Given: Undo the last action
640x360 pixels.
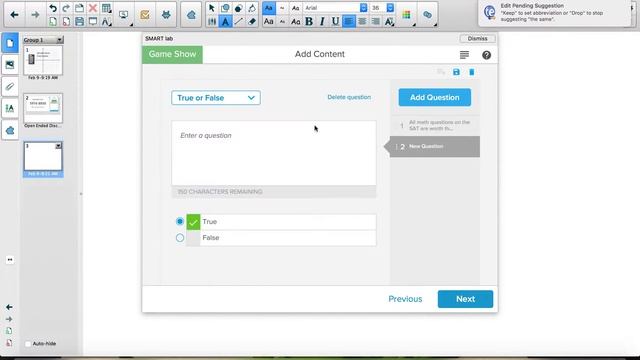Looking at the screenshot, I should [x=53, y=8].
